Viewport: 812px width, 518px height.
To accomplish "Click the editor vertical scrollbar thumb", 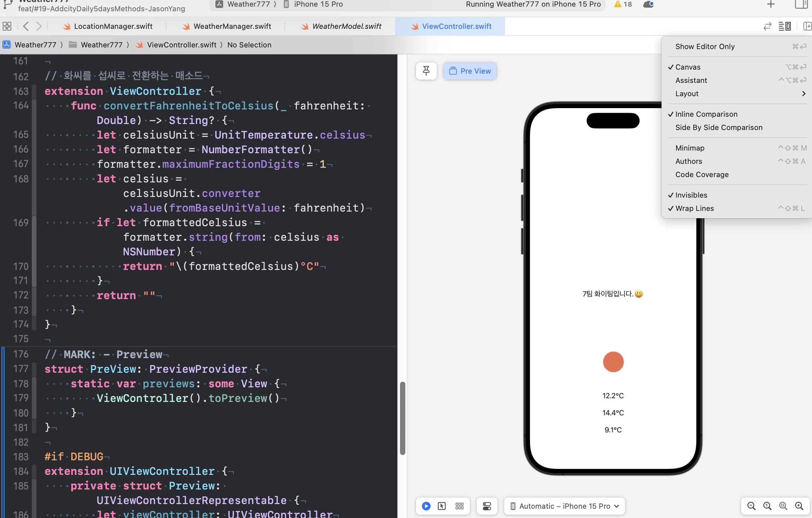I will pos(402,418).
